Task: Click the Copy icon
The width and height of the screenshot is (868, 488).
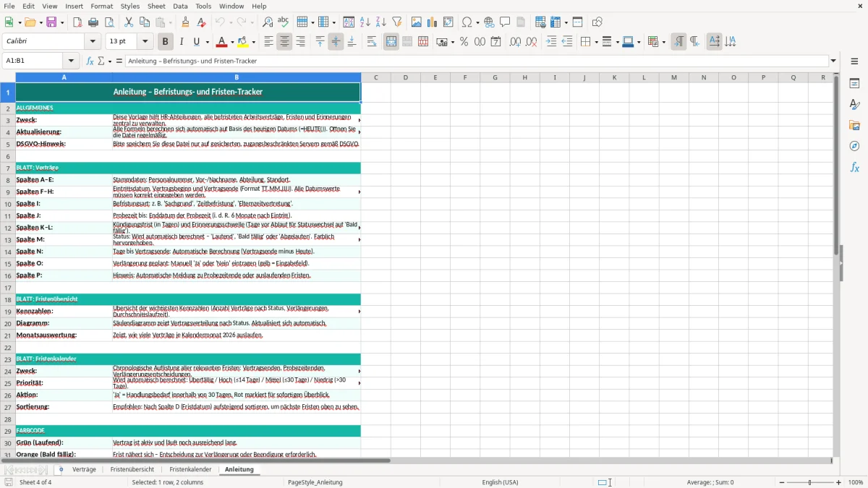Action: [x=145, y=22]
